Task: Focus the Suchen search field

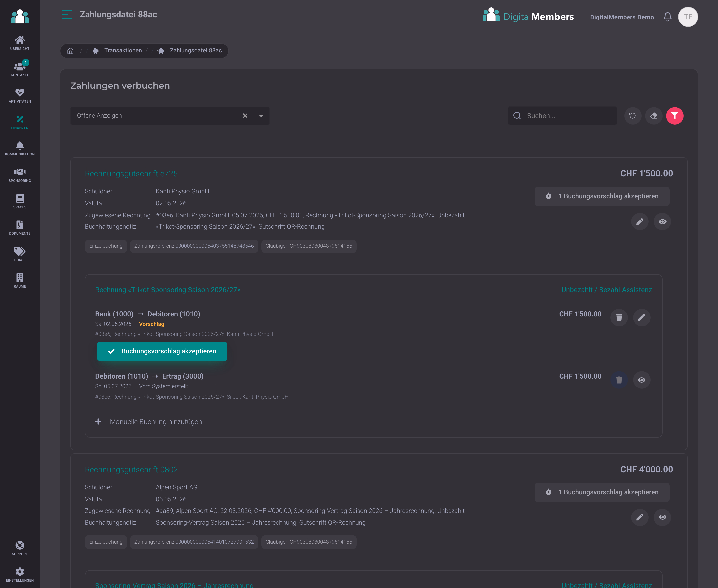Action: coord(562,116)
